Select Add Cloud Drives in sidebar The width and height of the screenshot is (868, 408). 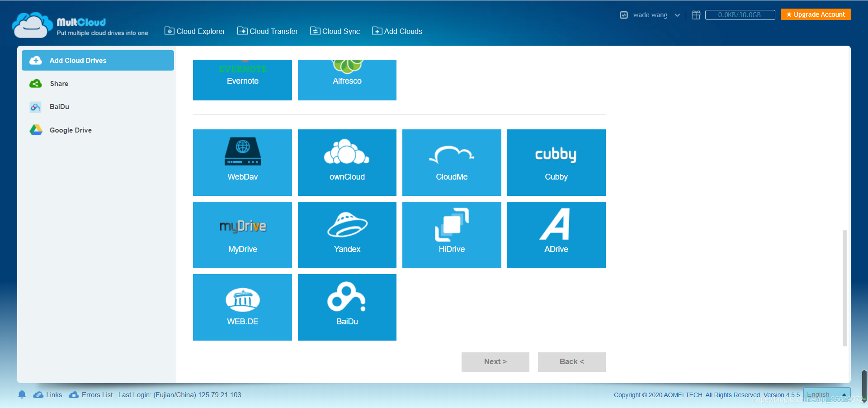[x=98, y=60]
